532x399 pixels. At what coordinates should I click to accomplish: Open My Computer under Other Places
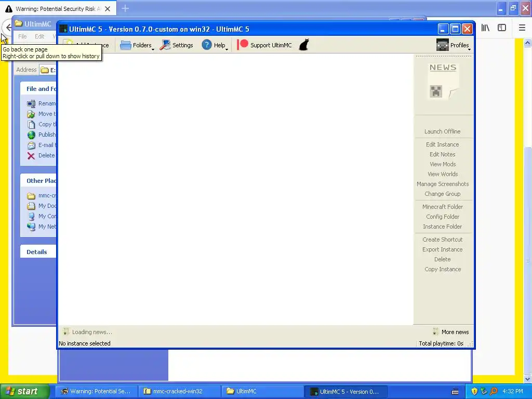pyautogui.click(x=42, y=216)
